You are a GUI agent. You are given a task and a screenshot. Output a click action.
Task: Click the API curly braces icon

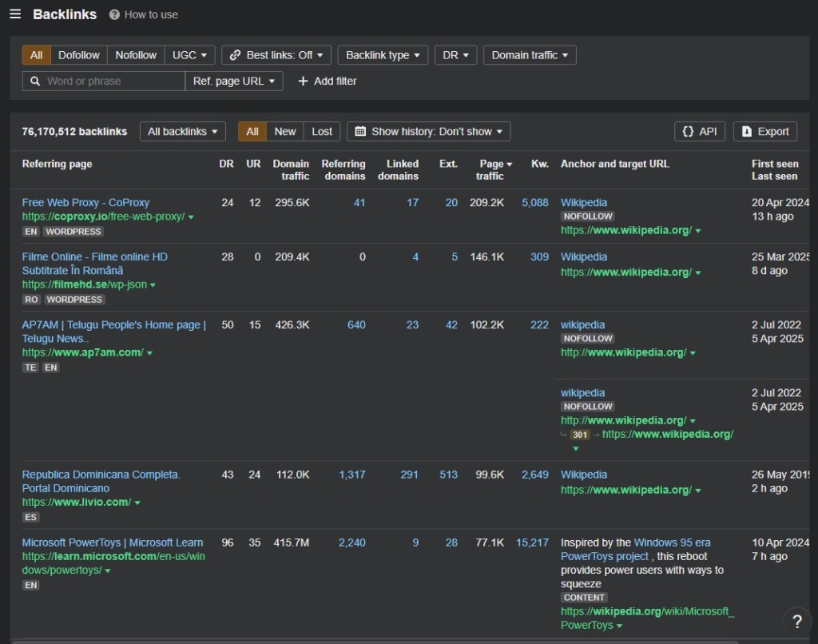(688, 132)
